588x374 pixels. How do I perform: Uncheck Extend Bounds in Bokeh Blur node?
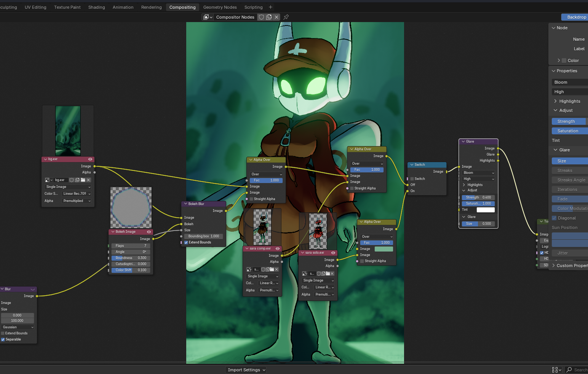click(x=186, y=242)
